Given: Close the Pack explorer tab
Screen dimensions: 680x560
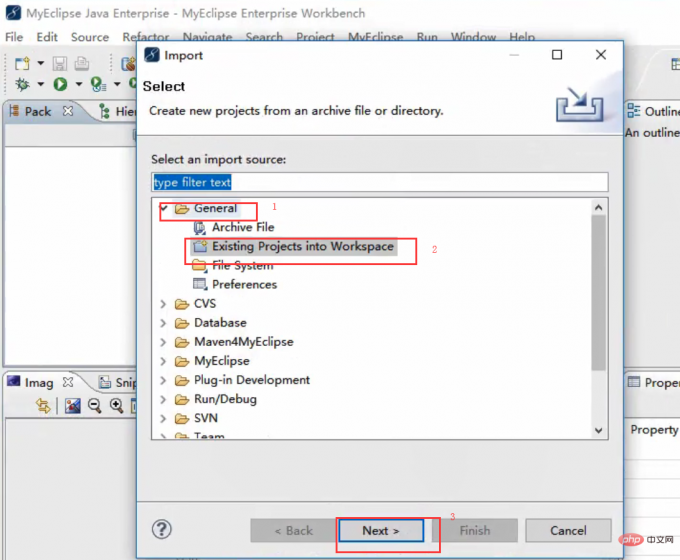Looking at the screenshot, I should pyautogui.click(x=68, y=111).
